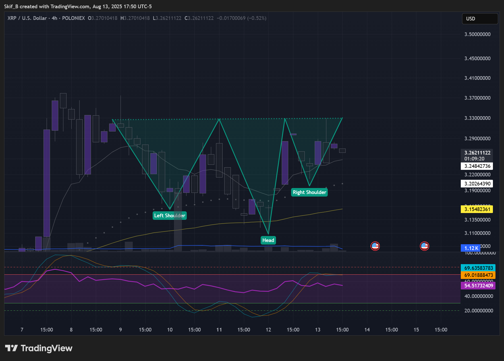Screen dimensions: 504x361
Task: Click price scale value 3.37000000
Action: [x=477, y=98]
